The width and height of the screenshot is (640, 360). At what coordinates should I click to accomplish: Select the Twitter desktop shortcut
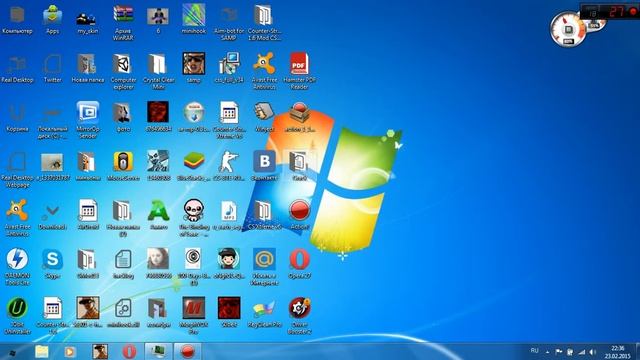(52, 69)
